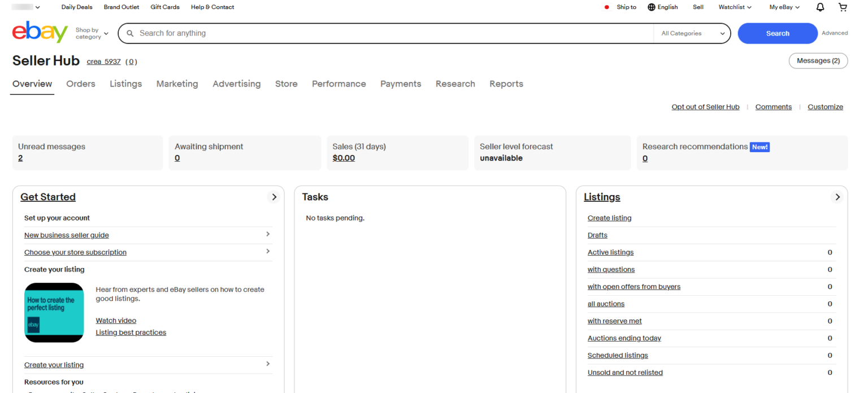This screenshot has height=393, width=868.
Task: Open the Shop by category dropdown
Action: pos(92,33)
